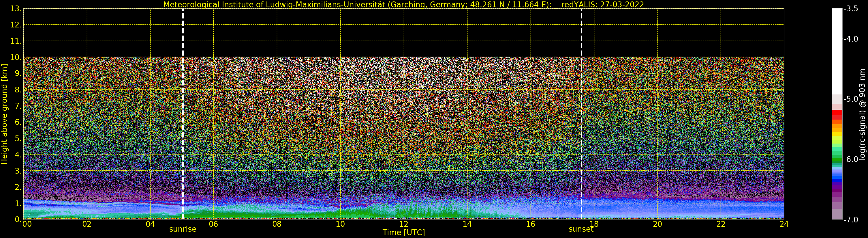Screen dimensions: 868x238
Task: Click the time axis tick label '06'
Action: (214, 224)
